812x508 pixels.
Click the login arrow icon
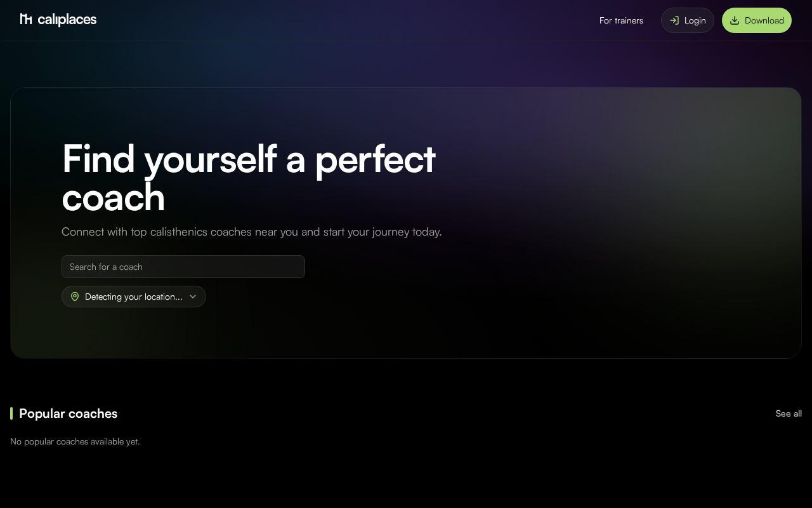tap(674, 20)
